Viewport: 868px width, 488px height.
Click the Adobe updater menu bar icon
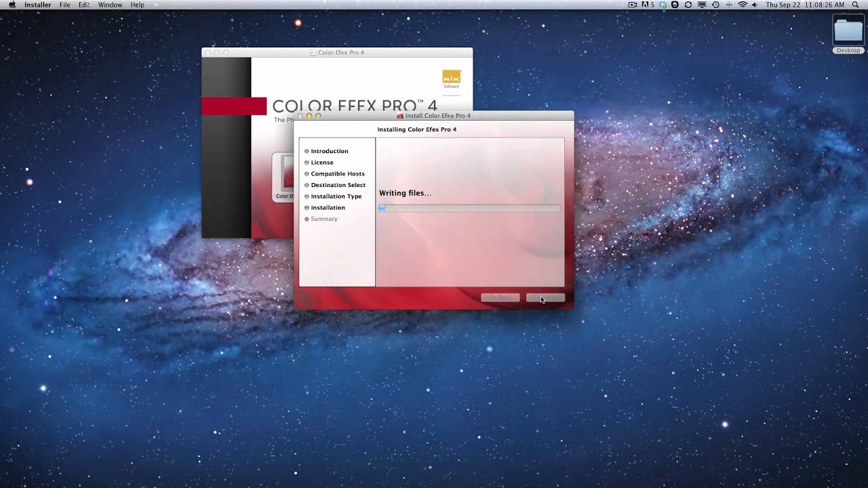[647, 5]
